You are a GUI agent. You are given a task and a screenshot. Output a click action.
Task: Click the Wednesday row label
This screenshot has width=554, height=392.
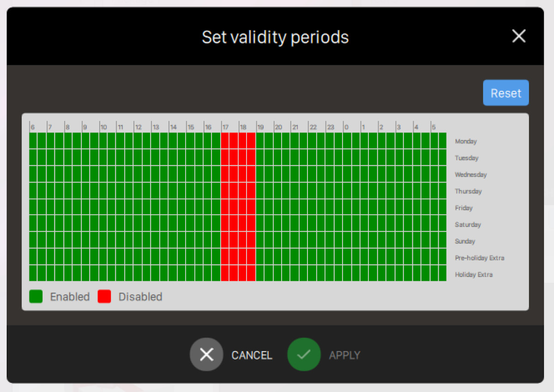[470, 175]
